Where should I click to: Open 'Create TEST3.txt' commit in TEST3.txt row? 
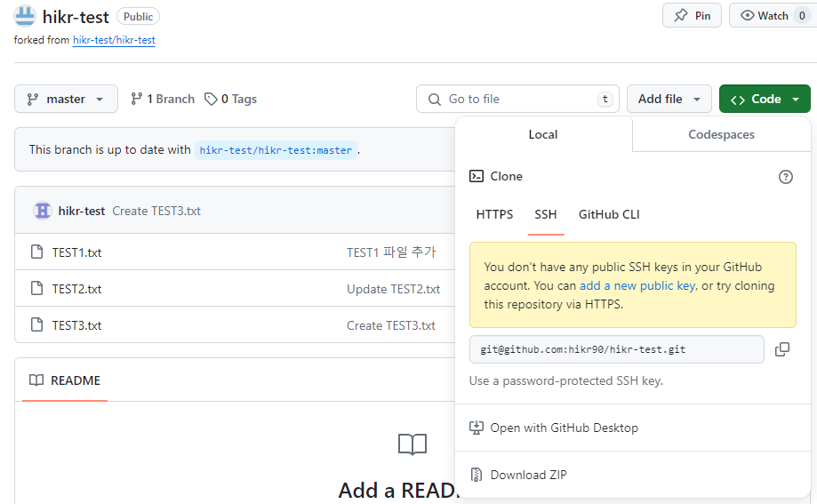click(x=391, y=325)
